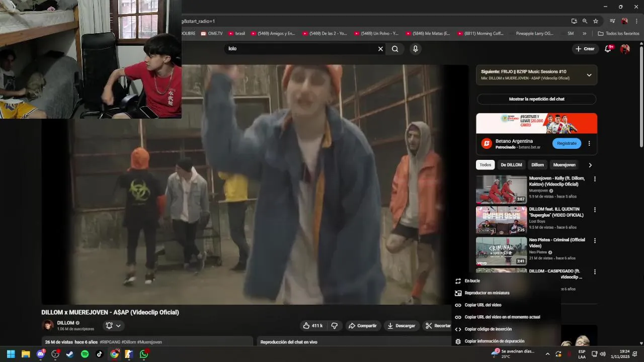Click the Recortar button
The image size is (644, 362).
coord(438,326)
